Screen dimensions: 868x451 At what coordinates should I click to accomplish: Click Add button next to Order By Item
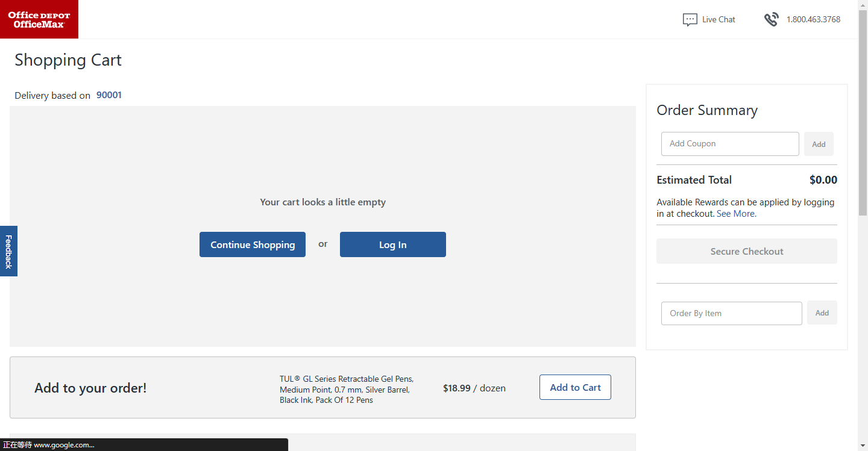(822, 313)
